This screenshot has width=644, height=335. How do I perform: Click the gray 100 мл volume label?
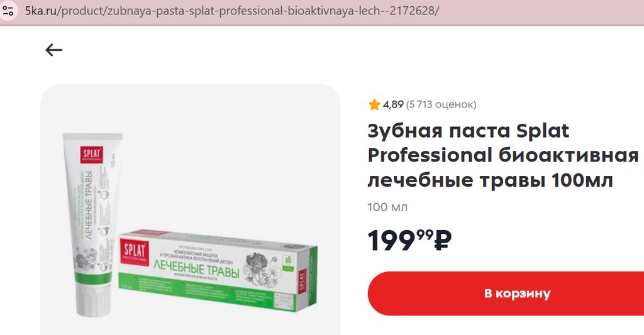coord(387,207)
